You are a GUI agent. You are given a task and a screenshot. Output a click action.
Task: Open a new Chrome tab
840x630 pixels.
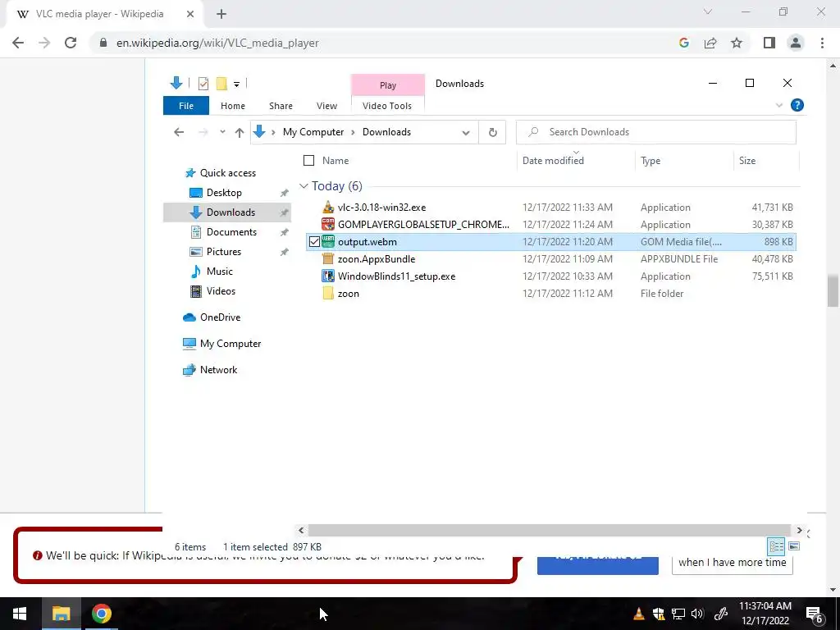pyautogui.click(x=221, y=14)
